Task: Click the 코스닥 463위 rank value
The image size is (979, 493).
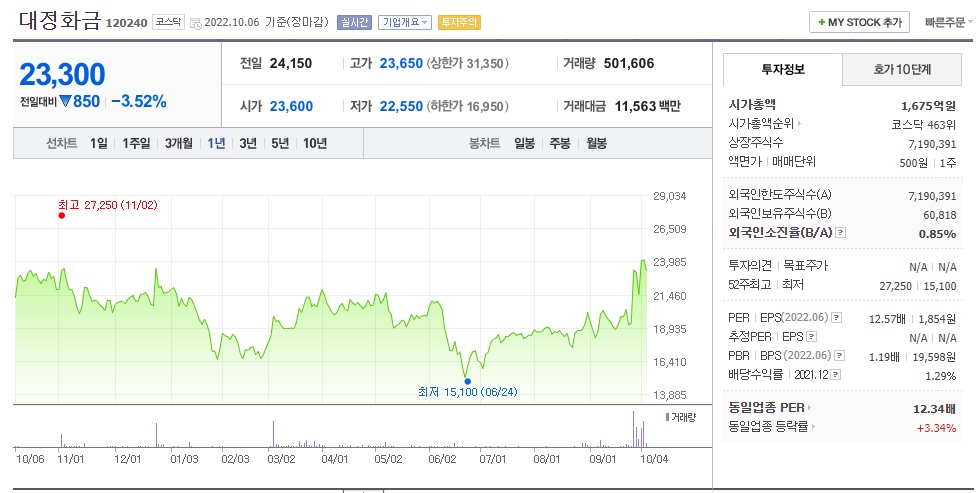Action: [923, 125]
